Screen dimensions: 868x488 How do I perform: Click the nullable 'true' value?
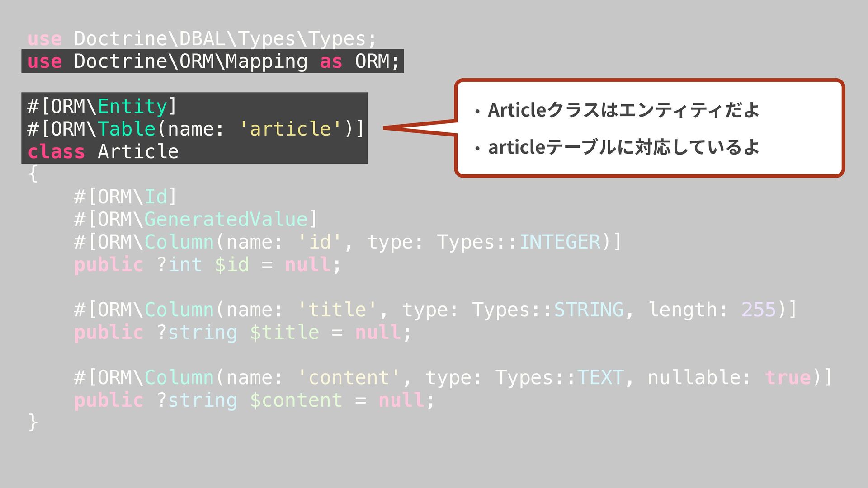click(x=788, y=378)
